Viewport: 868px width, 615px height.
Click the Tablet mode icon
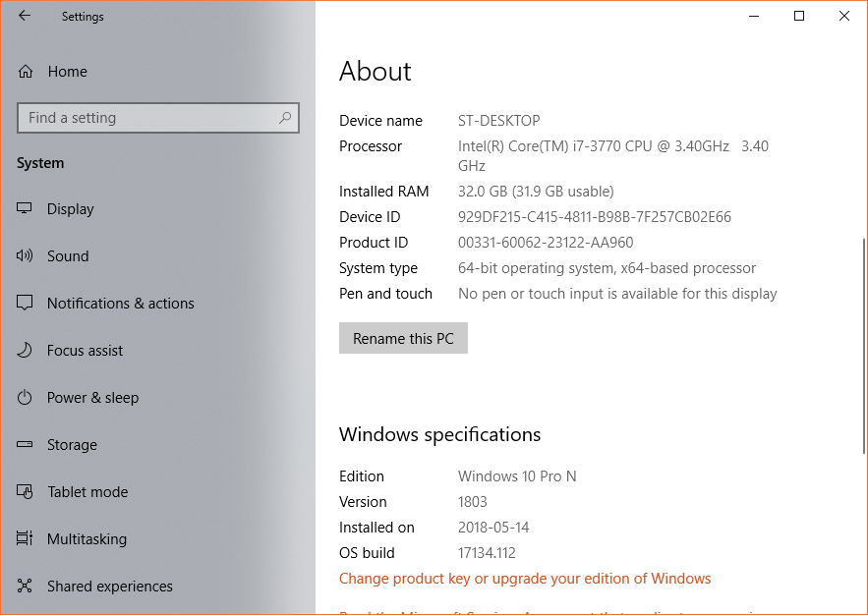25,491
